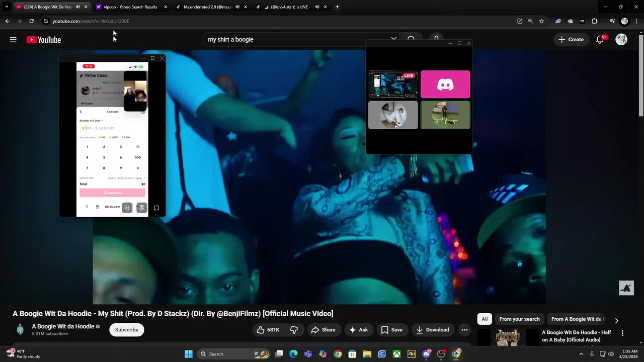644x362 pixels.
Task: Subscribe to A Boogie Wit da Hoodie
Action: click(x=127, y=330)
